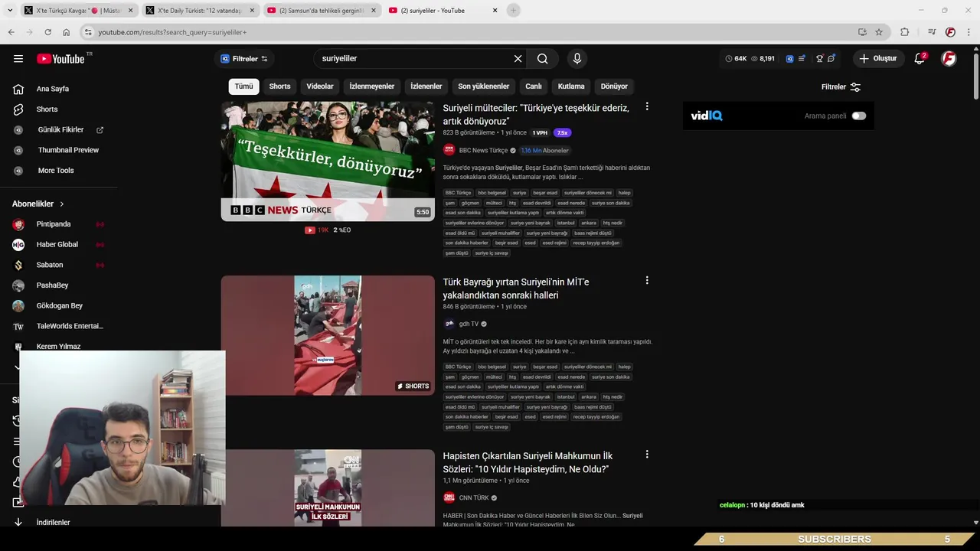Select the Shorts filter chip
The image size is (980, 551).
tap(279, 86)
